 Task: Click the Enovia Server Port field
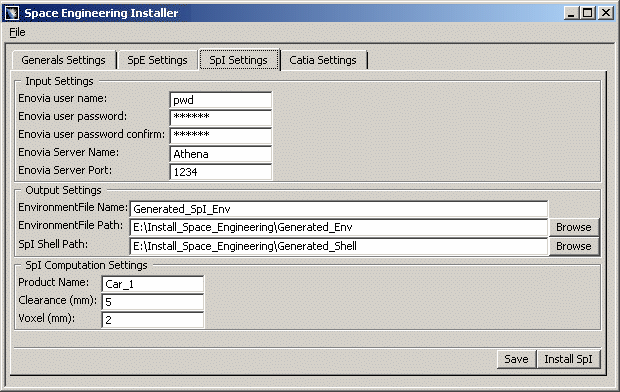pos(221,171)
